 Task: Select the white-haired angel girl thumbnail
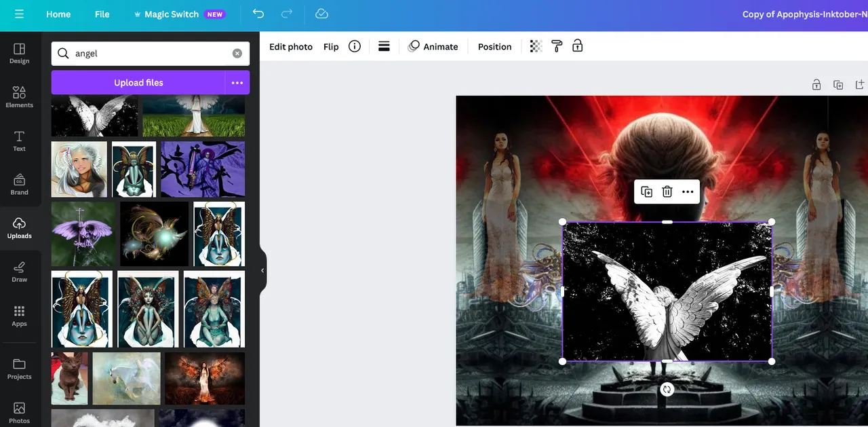click(79, 169)
